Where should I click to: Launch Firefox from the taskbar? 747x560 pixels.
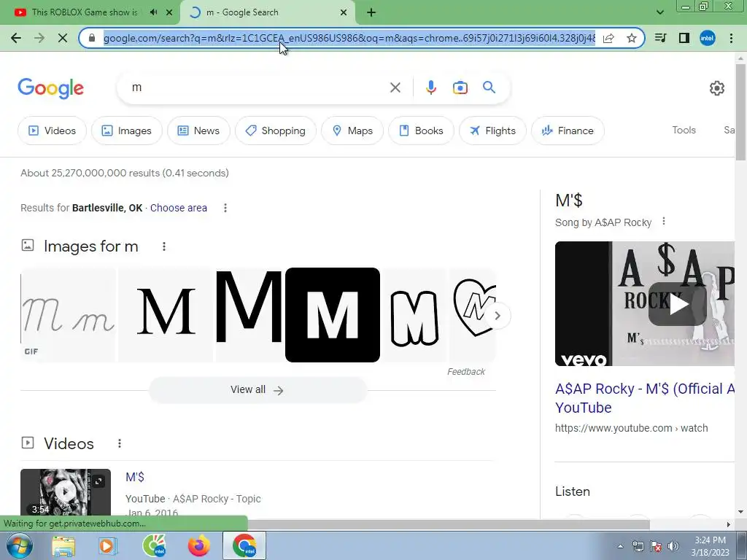point(198,545)
